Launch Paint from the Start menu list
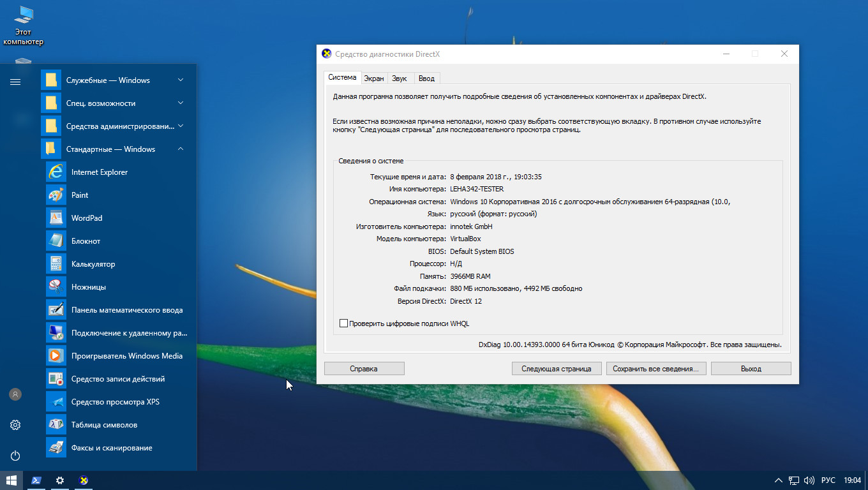The width and height of the screenshot is (868, 490). point(118,195)
